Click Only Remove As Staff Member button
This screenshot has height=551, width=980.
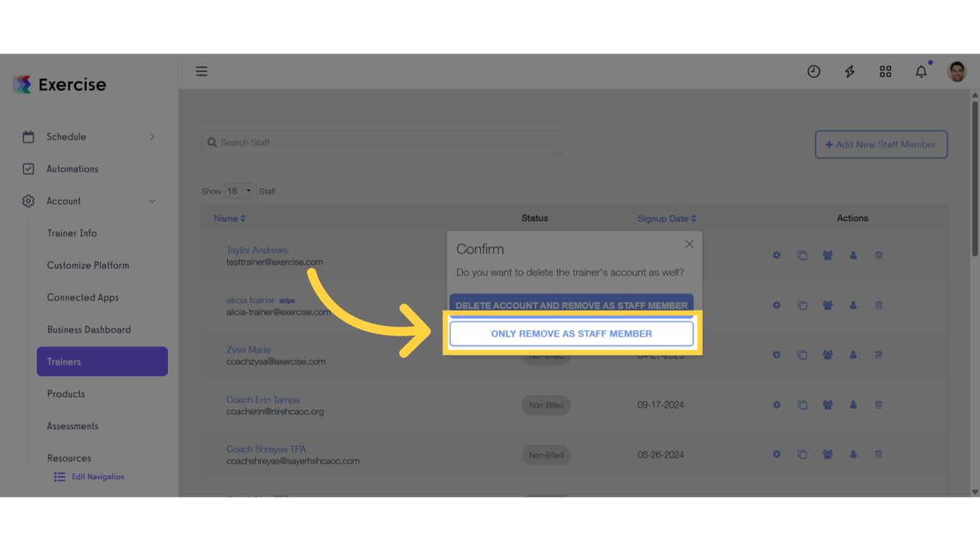[x=571, y=333]
